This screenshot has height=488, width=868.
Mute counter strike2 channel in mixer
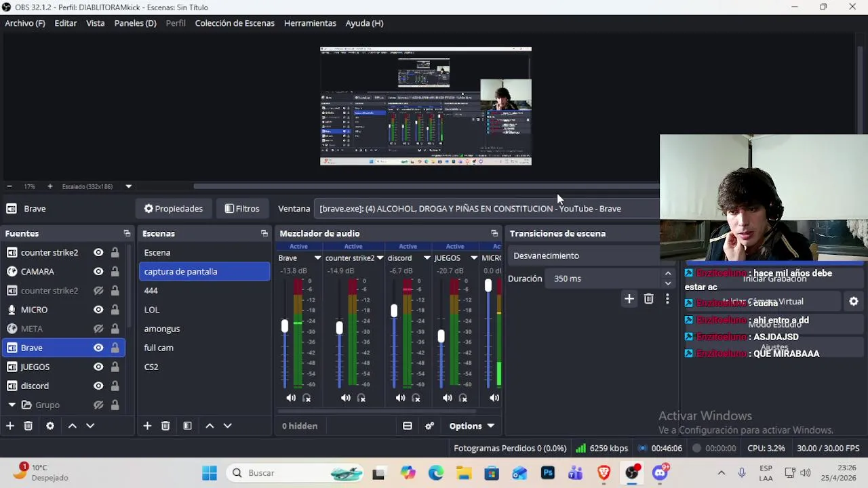[346, 398]
